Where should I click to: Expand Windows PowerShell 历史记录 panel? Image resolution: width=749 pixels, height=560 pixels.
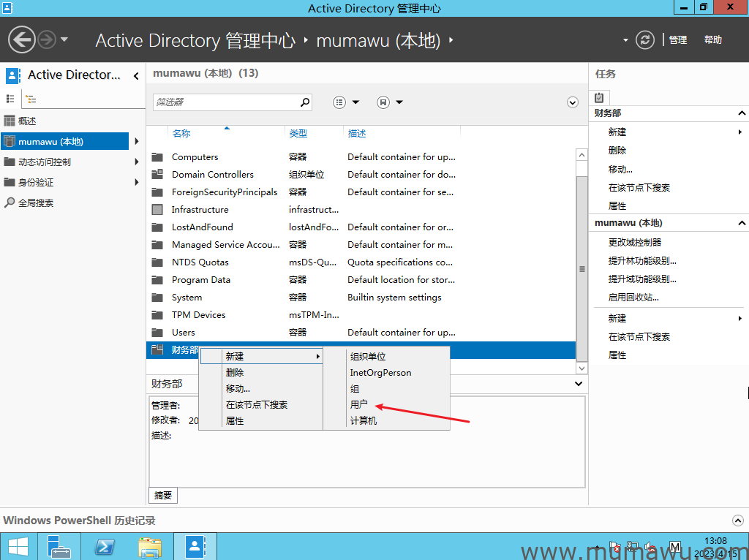point(738,521)
